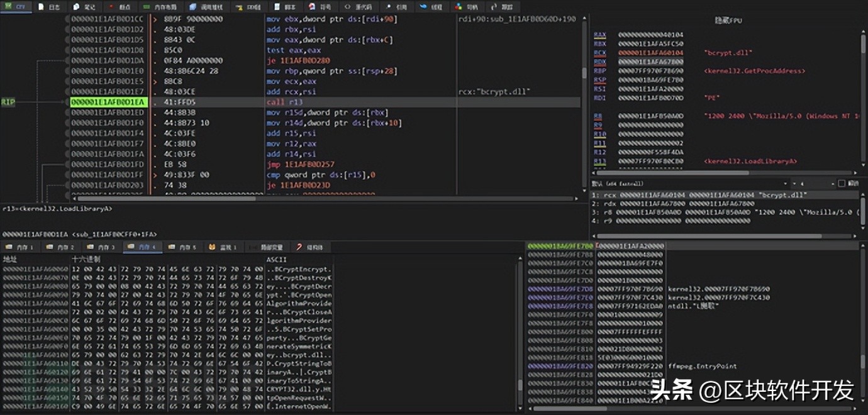Click the Threads (线程) tab icon
The image size is (868, 415).
point(423,7)
